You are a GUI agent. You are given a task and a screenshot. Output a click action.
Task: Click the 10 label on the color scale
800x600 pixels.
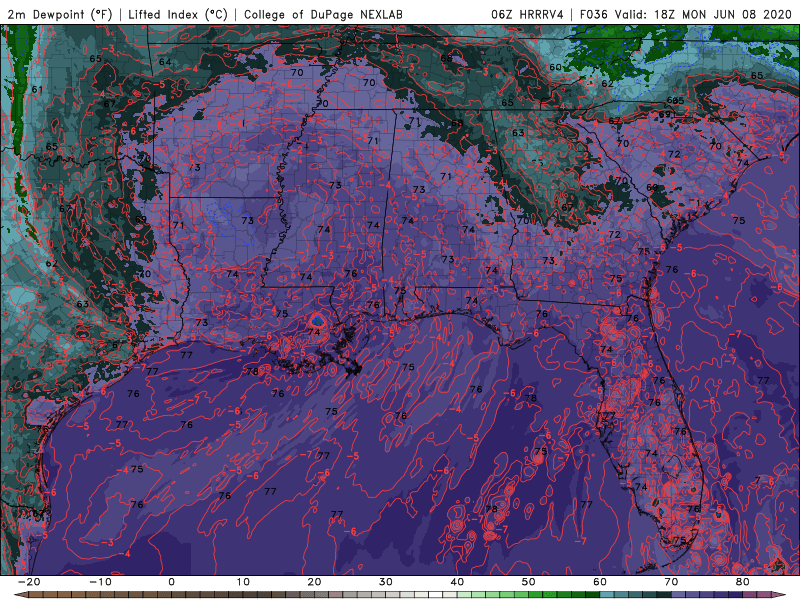pos(243,582)
